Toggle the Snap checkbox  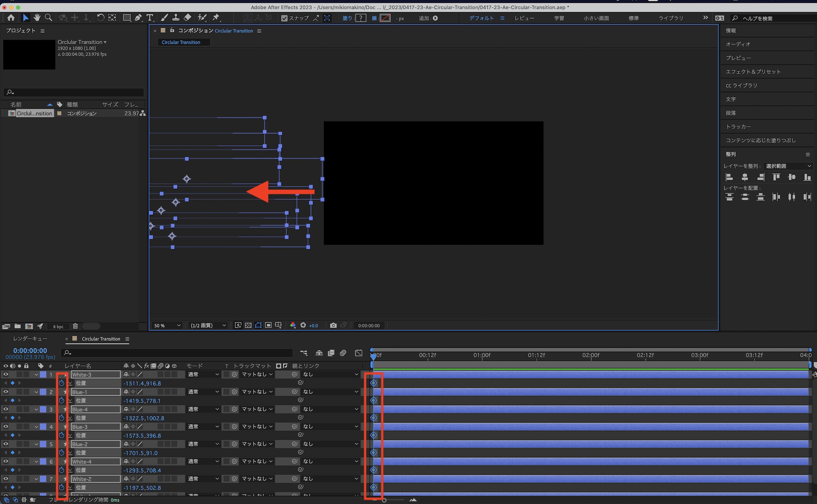(285, 18)
